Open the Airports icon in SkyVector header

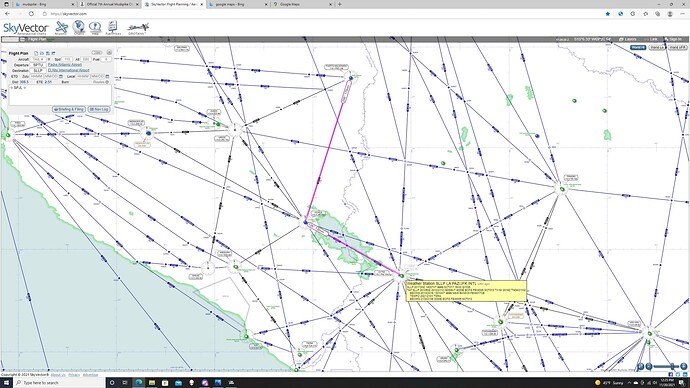click(61, 27)
